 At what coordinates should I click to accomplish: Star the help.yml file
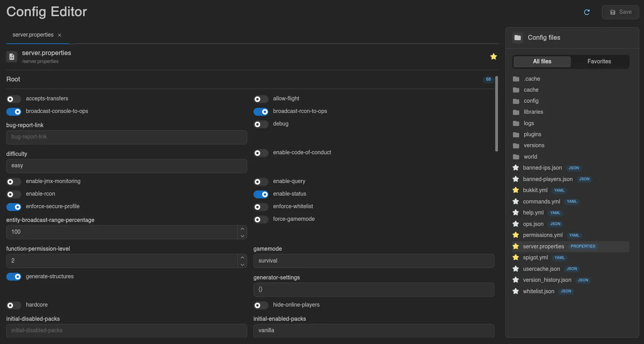516,213
